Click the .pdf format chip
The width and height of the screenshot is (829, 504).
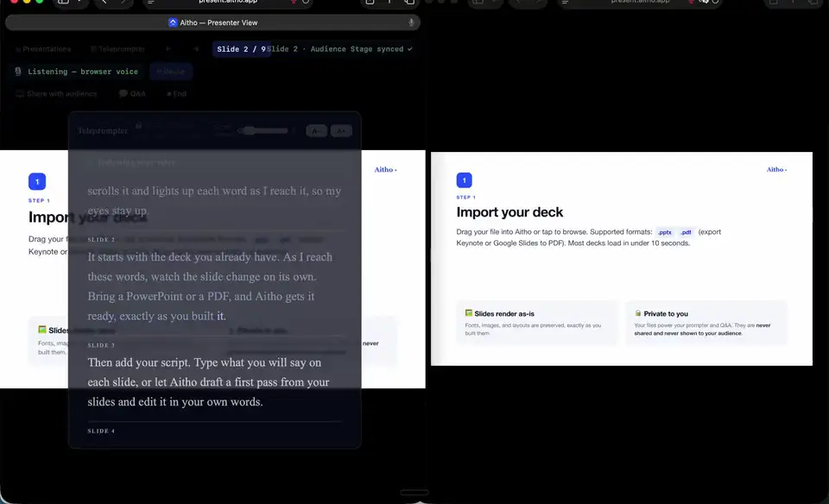(x=686, y=232)
